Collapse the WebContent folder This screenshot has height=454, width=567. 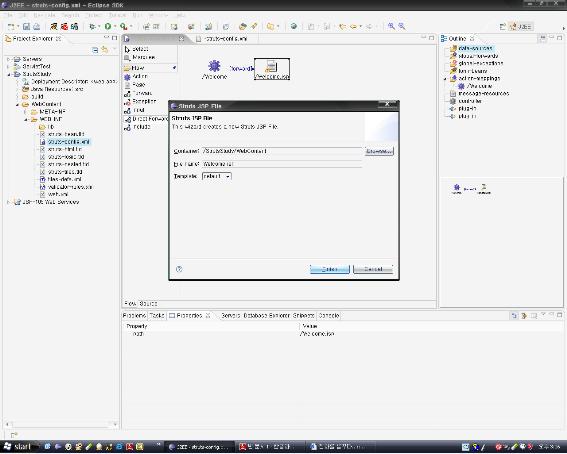17,104
